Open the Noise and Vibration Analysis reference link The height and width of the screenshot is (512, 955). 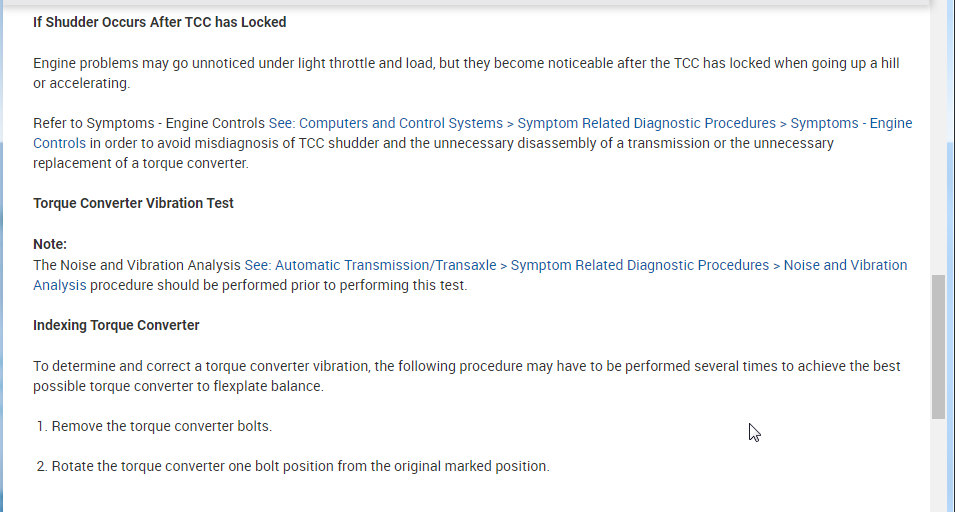coord(576,265)
